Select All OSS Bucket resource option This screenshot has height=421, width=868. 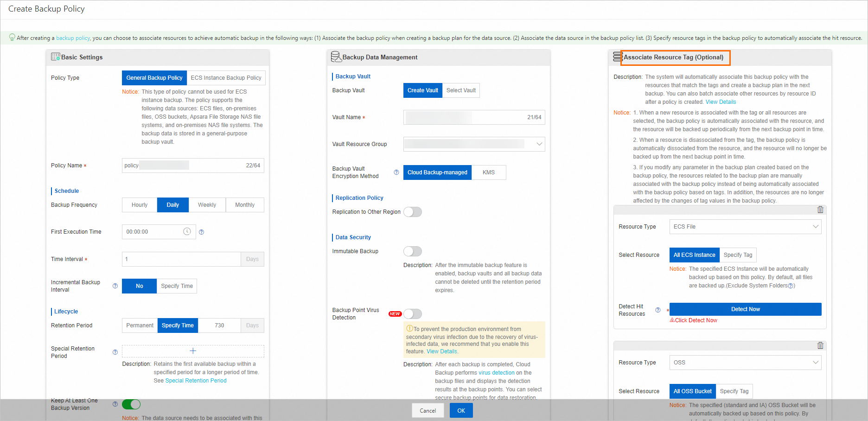click(692, 391)
